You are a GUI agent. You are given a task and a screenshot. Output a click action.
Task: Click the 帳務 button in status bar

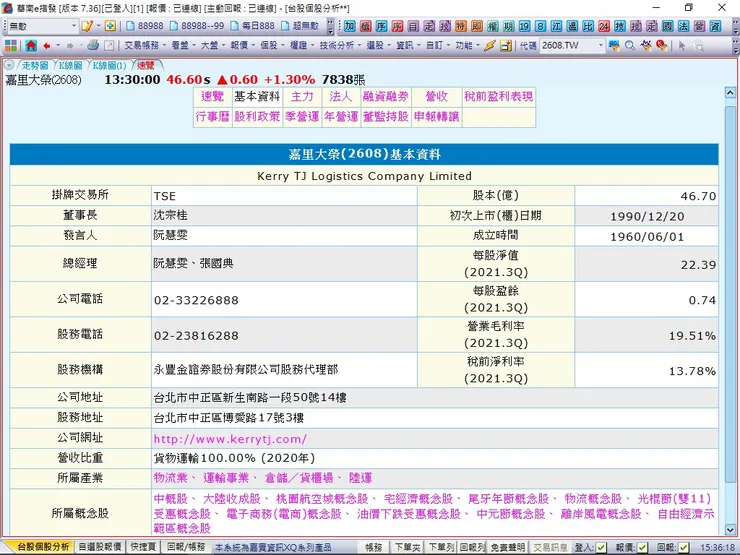pos(373,547)
